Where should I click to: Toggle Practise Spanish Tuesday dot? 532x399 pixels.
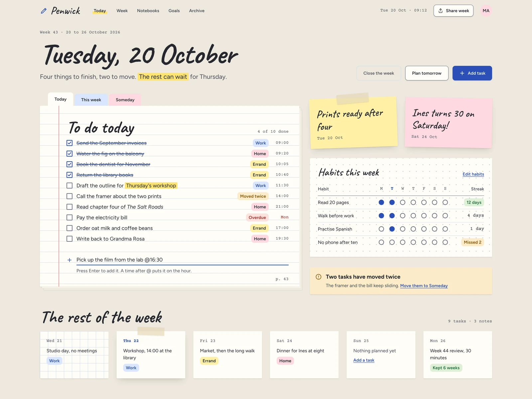point(392,229)
